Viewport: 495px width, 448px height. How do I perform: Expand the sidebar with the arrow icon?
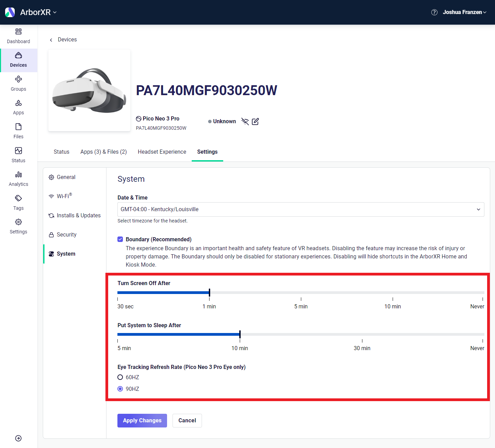click(x=18, y=438)
